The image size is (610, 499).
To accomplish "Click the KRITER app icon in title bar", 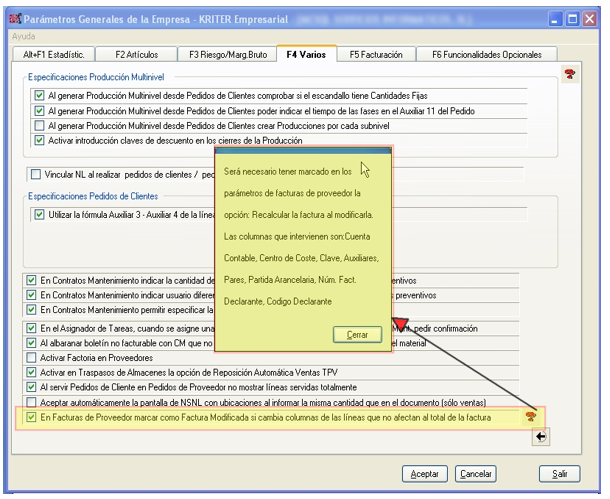I will [15, 18].
